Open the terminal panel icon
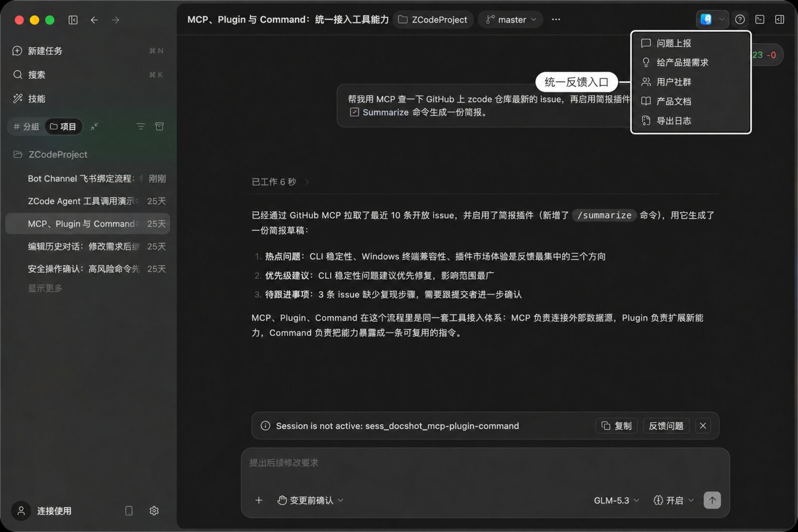 [x=760, y=19]
